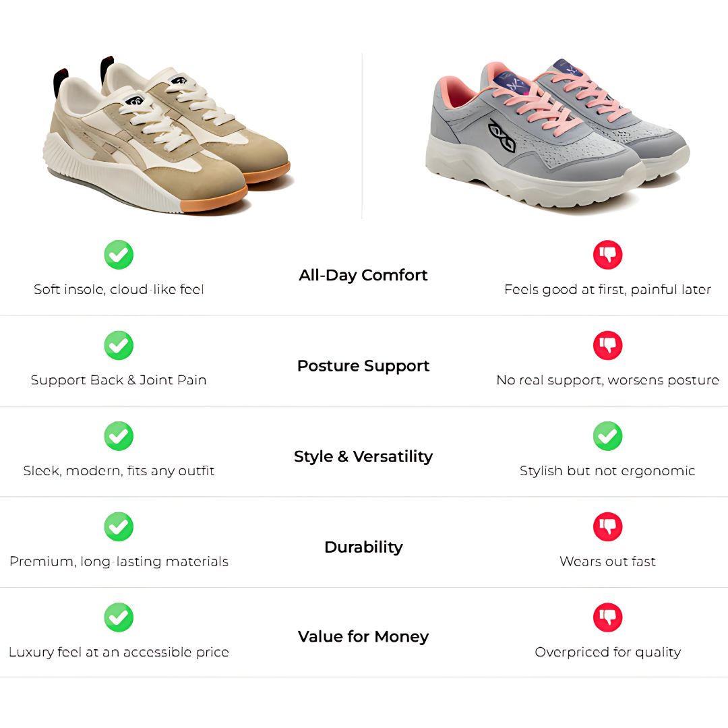Click green checkmark above 'Premium, long-lasting materials'
Viewport: 728px width, 728px height.
tap(119, 526)
